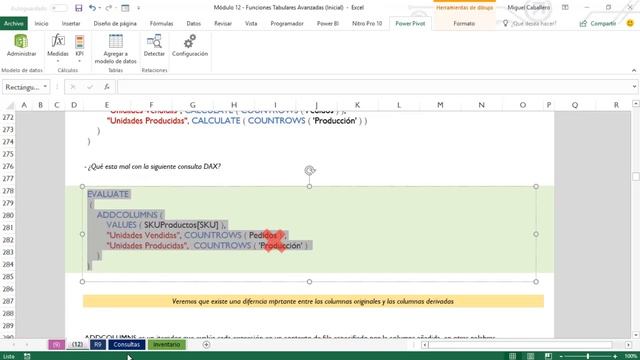Click the Detectar relationships button
The image size is (640, 360).
(154, 45)
